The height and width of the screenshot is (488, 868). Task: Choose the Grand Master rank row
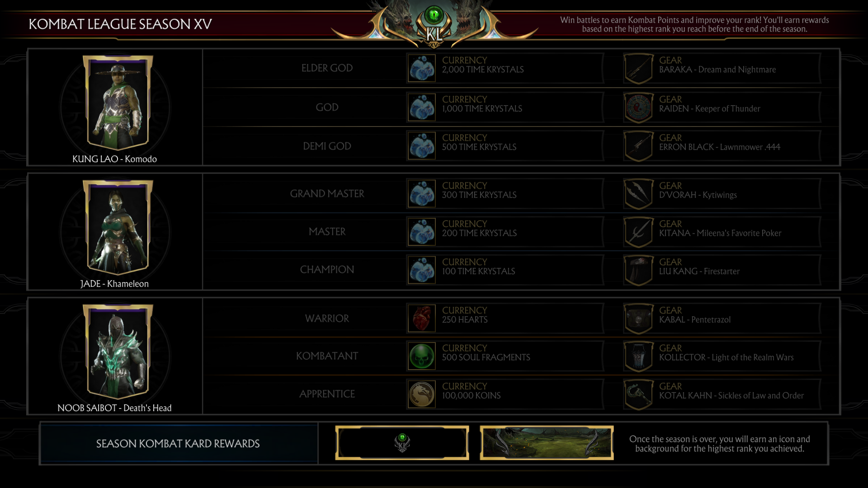click(521, 193)
